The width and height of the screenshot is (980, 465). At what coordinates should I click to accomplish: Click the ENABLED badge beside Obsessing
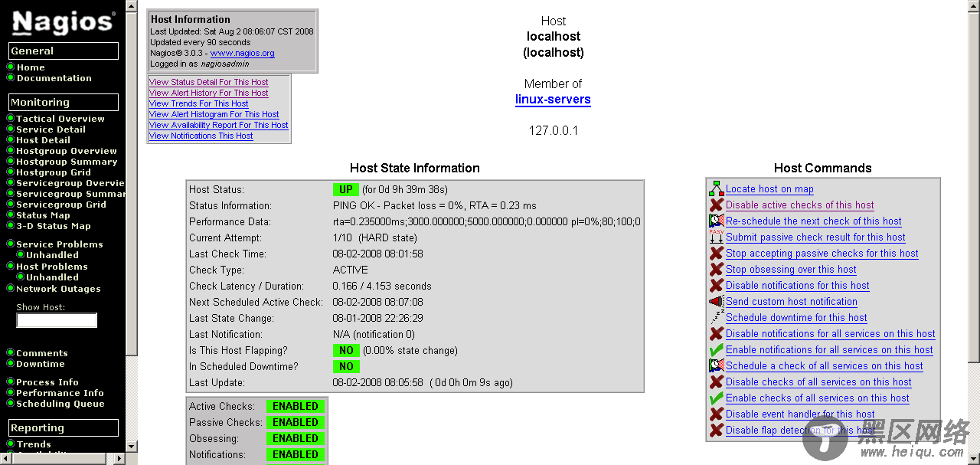click(296, 438)
